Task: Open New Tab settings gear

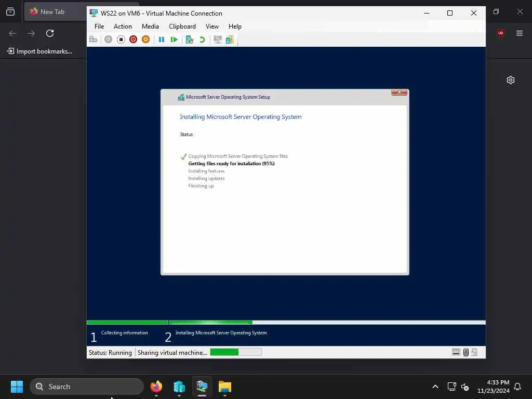Action: (511, 80)
